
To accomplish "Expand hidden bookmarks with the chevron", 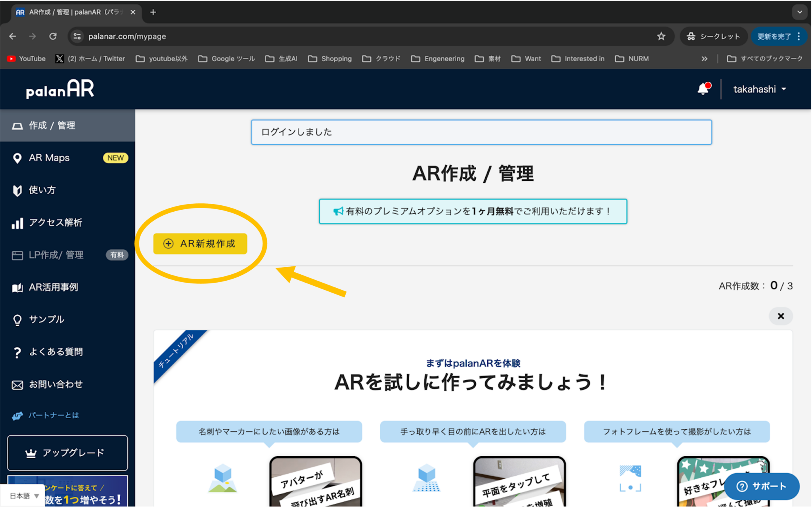I will [705, 58].
